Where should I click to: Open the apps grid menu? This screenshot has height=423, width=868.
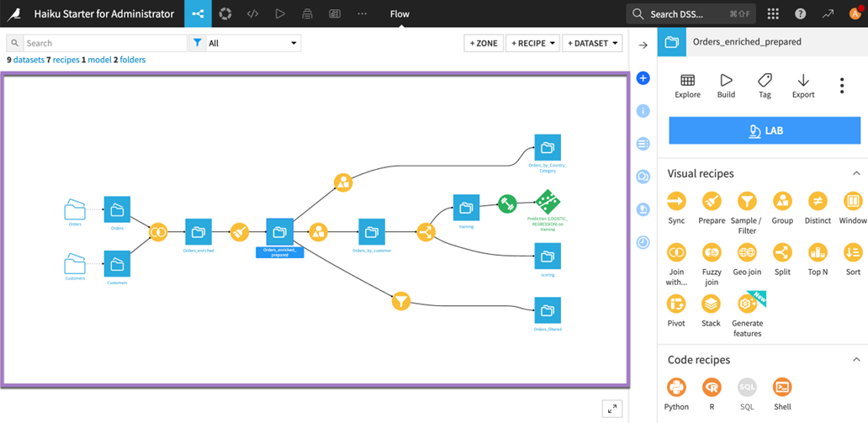773,14
